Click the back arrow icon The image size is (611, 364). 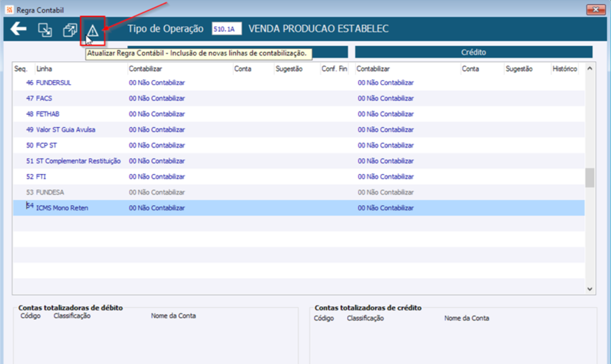[x=18, y=29]
